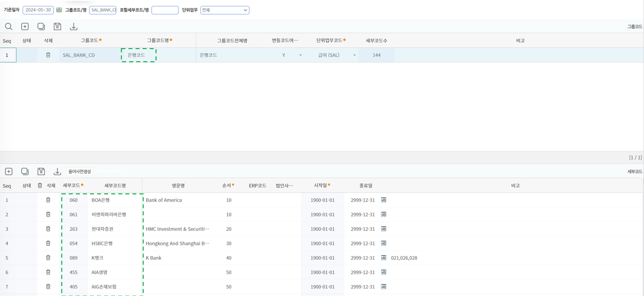The height and width of the screenshot is (296, 644).
Task: Select the Hongkong And Shanghai cell
Action: click(178, 243)
